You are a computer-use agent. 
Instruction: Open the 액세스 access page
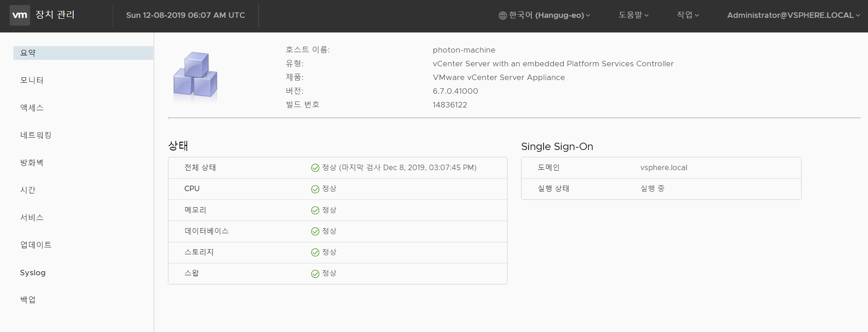tap(32, 108)
